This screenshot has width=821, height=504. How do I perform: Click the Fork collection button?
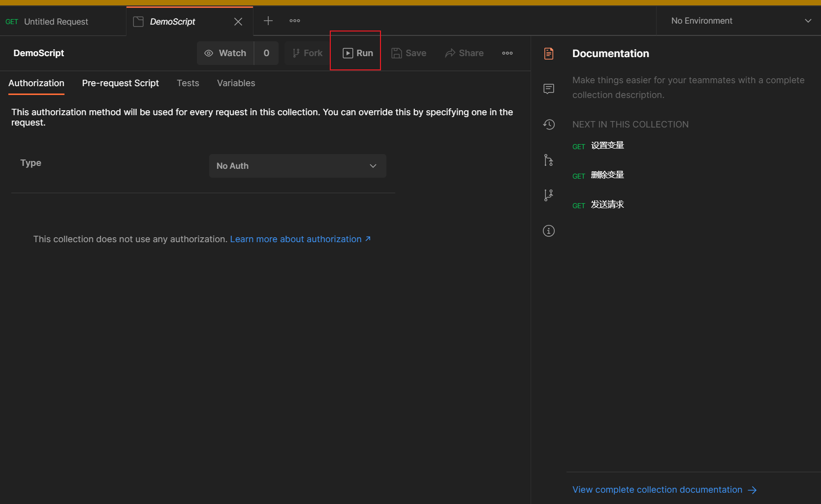307,53
